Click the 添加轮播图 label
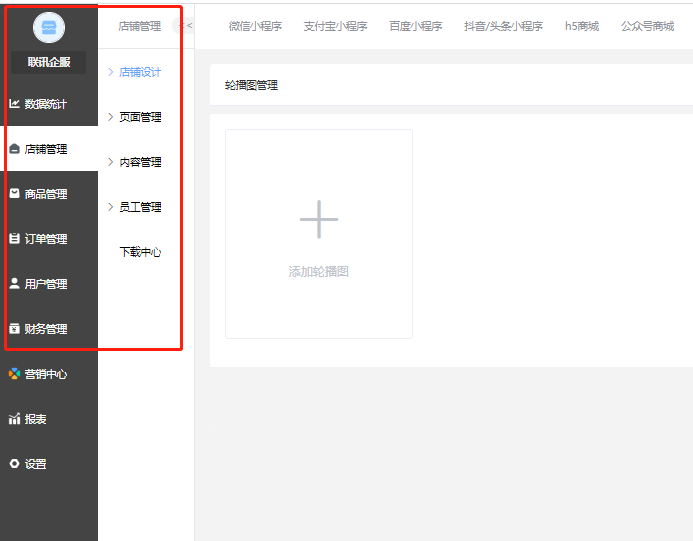The height and width of the screenshot is (541, 693). tap(319, 271)
